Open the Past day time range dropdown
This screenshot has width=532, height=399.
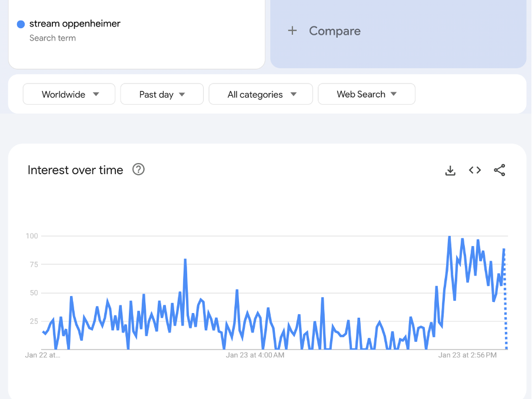click(x=162, y=94)
